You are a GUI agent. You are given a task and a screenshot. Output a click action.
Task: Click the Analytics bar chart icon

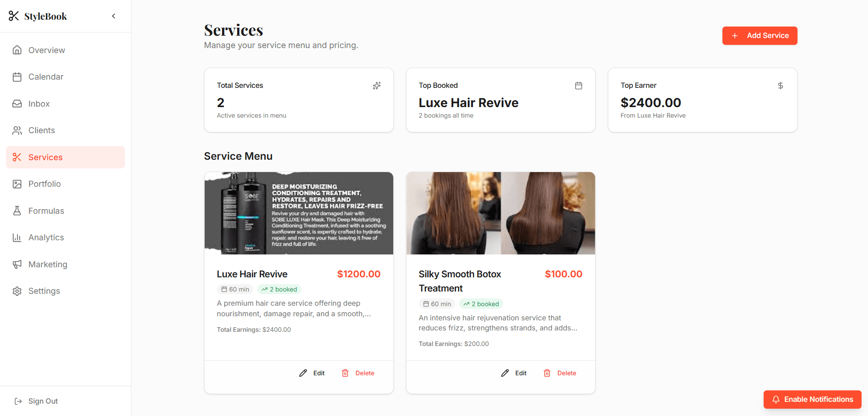[x=17, y=238]
